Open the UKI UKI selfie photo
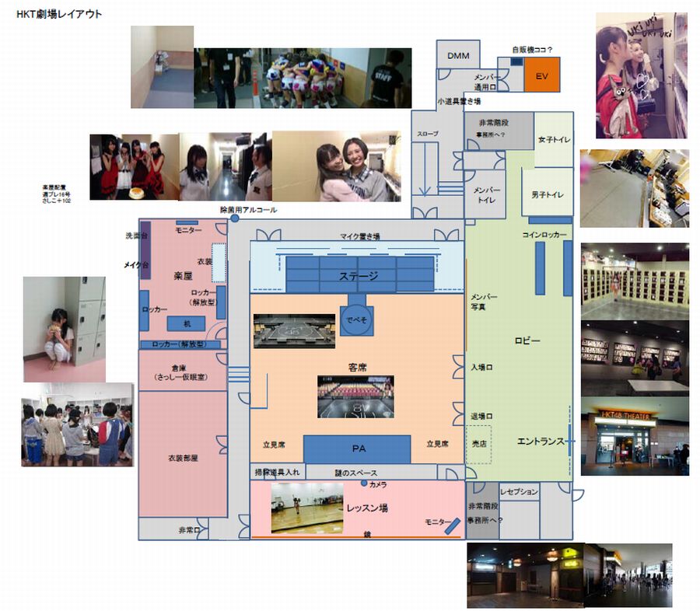The image size is (700, 611). [x=642, y=75]
